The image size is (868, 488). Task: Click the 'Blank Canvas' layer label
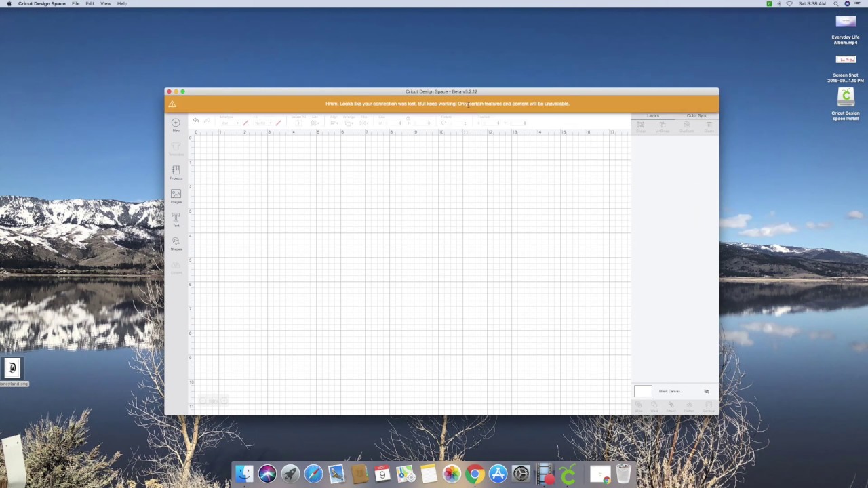[x=669, y=391]
